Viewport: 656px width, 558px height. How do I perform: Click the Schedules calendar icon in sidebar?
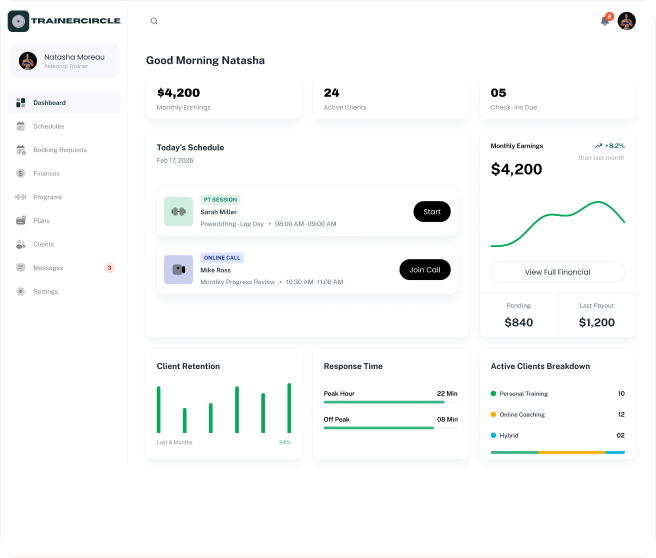coord(20,126)
